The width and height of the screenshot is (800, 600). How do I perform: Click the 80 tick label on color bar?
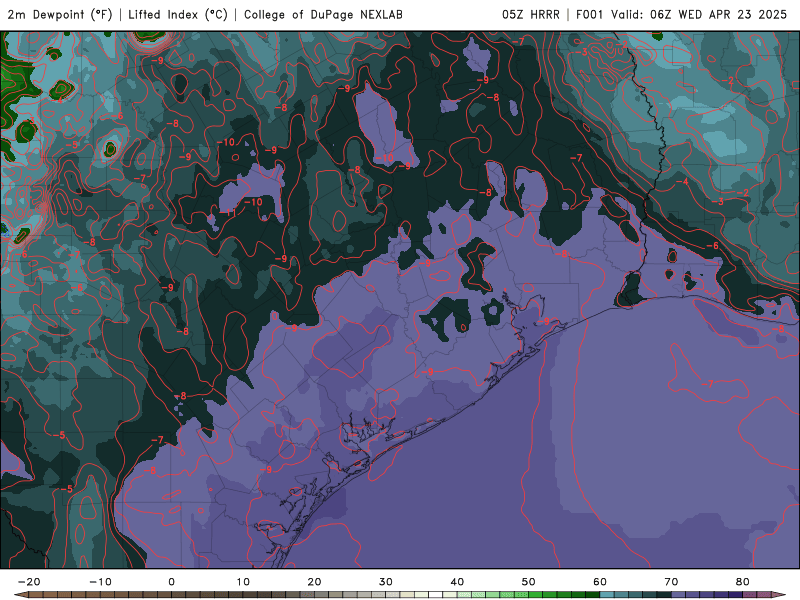tap(743, 582)
